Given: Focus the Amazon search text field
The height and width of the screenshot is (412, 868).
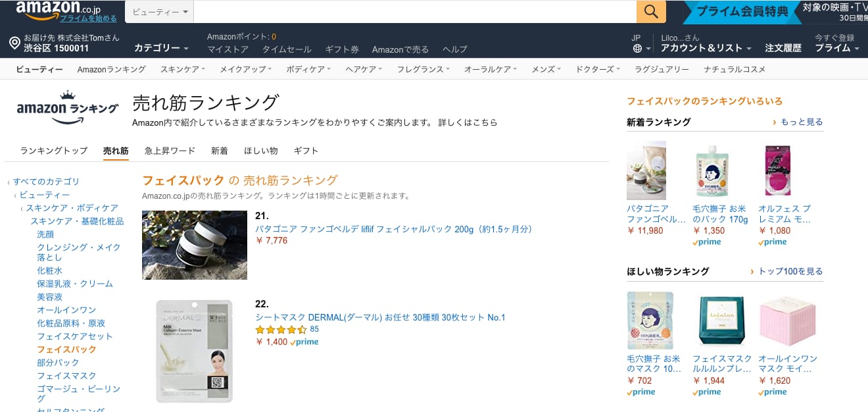Looking at the screenshot, I should 415,12.
